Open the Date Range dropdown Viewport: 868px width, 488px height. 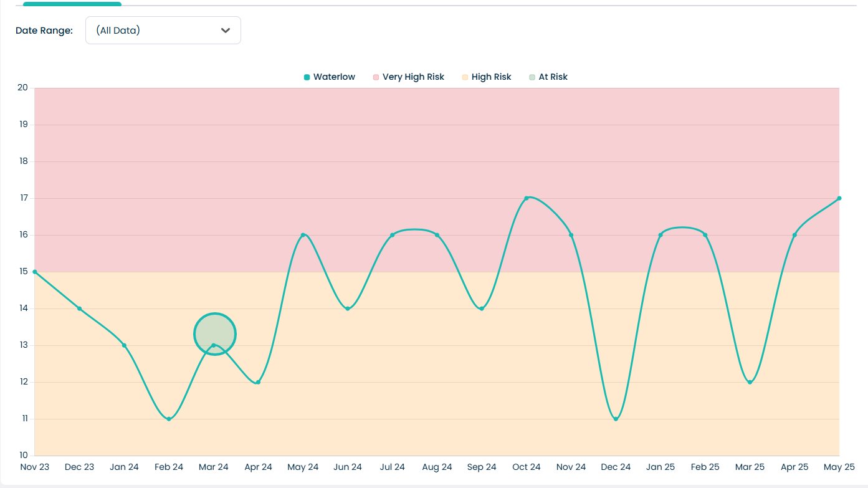click(163, 31)
